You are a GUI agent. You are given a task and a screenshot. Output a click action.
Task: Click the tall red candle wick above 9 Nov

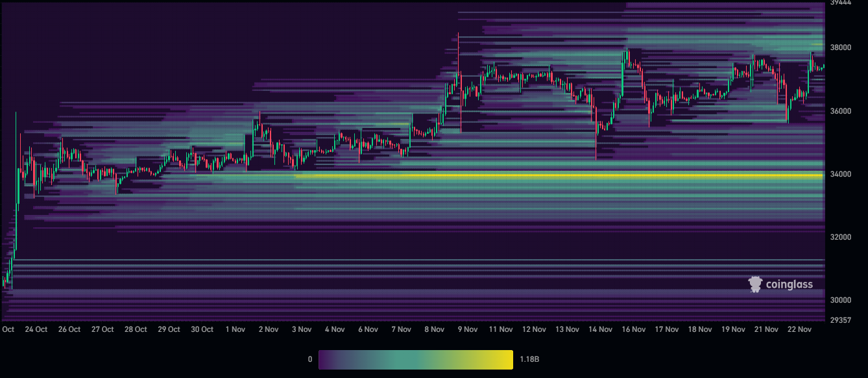click(458, 52)
